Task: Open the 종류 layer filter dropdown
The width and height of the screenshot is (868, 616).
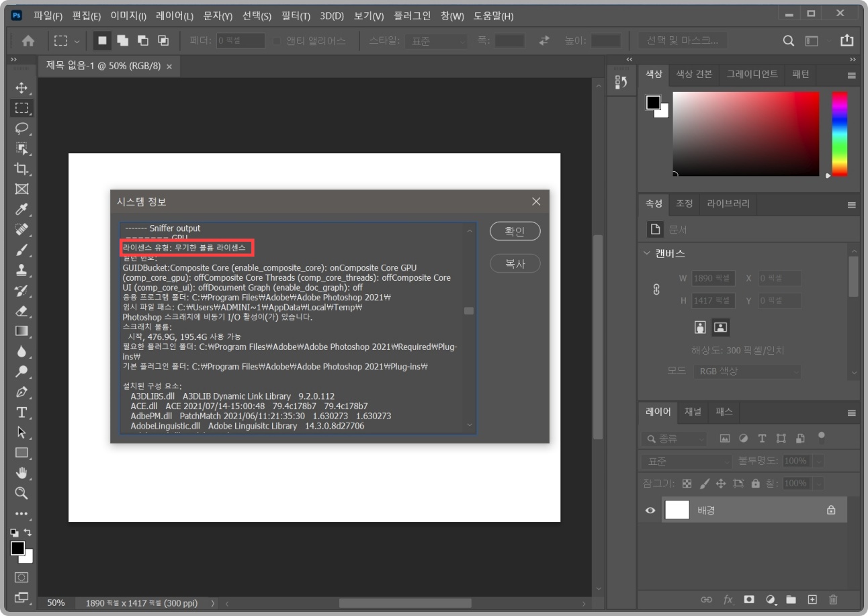Action: pyautogui.click(x=674, y=439)
